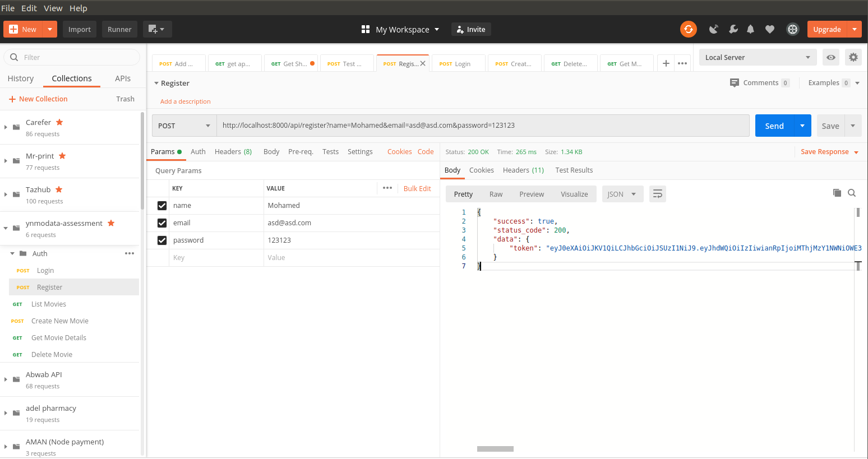Click the response horizontal scrollbar thumb
This screenshot has height=459, width=868.
tap(495, 449)
